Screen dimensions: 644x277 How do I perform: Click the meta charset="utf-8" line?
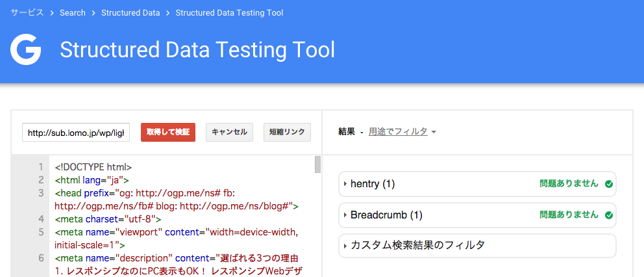coord(108,218)
